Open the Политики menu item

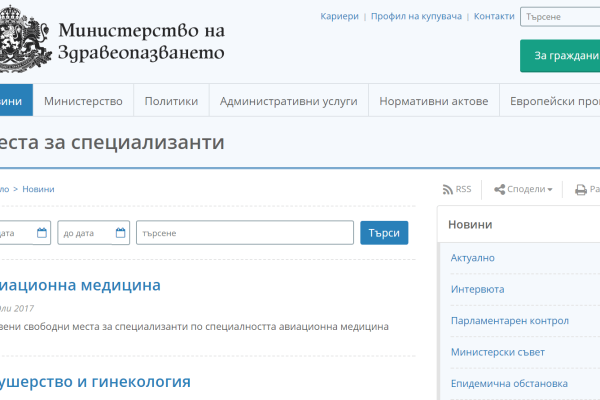(x=171, y=101)
